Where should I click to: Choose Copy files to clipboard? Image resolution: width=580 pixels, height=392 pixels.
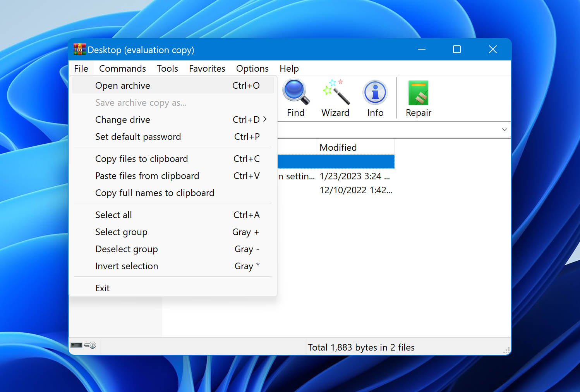click(173, 159)
